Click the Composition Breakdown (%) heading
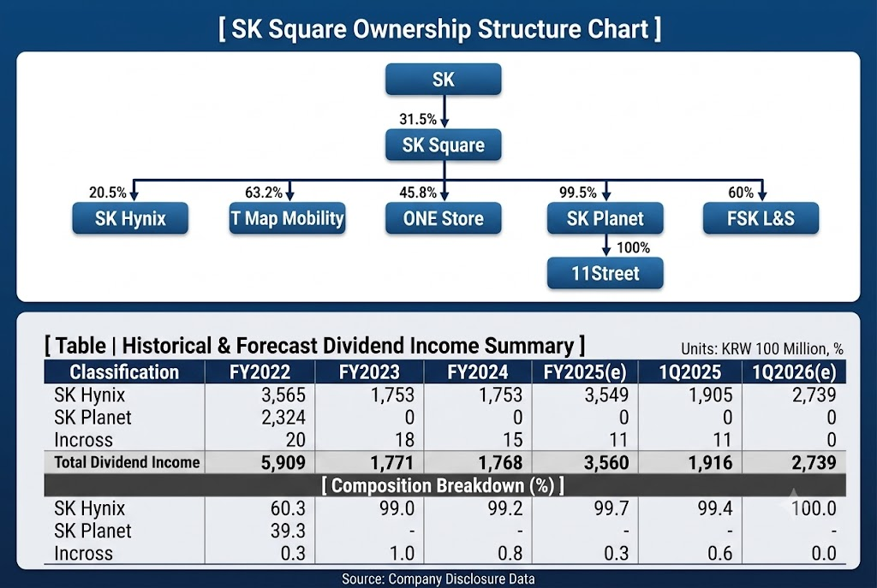Viewport: 877px width, 588px height. pyautogui.click(x=443, y=485)
